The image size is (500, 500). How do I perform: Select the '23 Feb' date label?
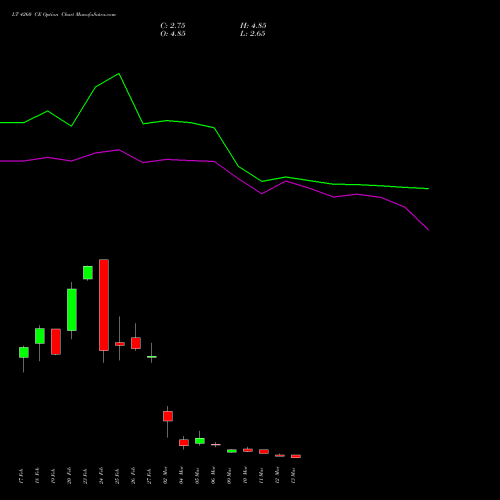coord(85,476)
